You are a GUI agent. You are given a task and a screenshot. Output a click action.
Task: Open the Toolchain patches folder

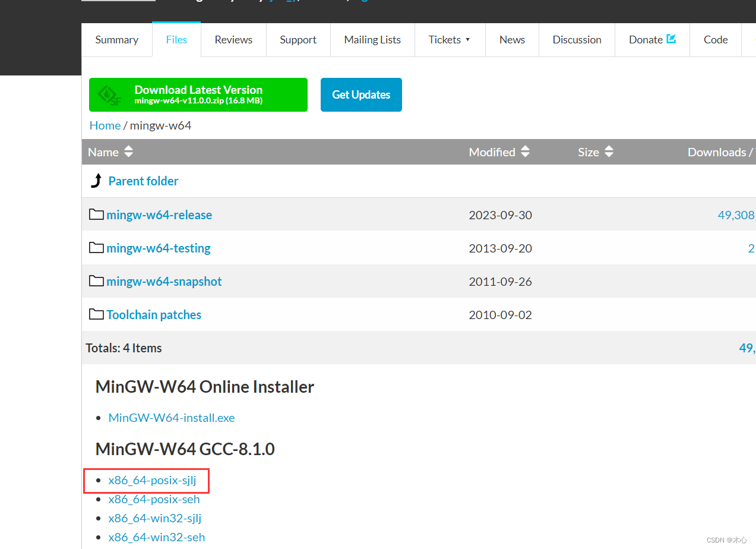[154, 315]
